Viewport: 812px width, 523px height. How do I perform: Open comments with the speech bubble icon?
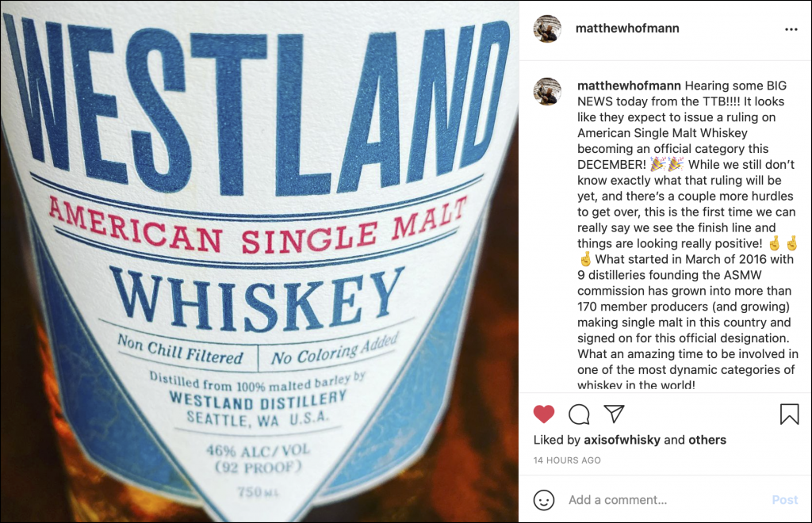pos(579,414)
